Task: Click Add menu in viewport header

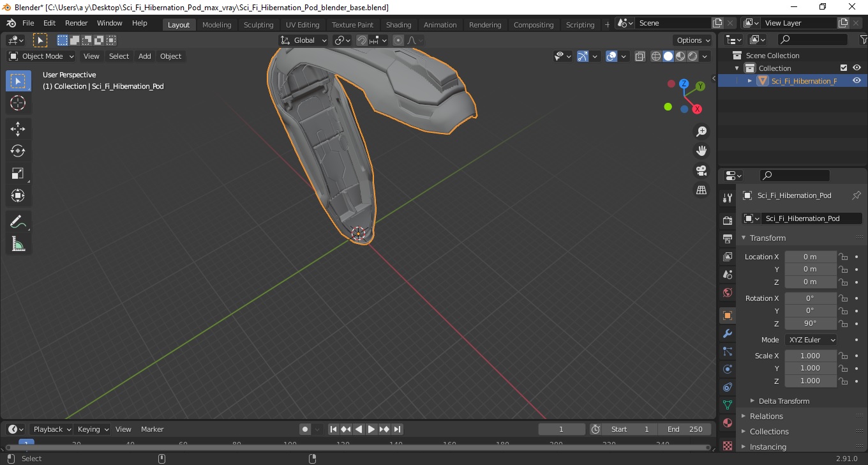Action: [145, 56]
